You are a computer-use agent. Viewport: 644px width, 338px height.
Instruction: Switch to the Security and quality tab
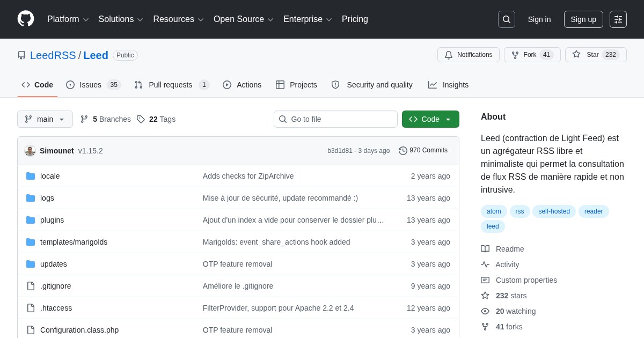coord(372,85)
